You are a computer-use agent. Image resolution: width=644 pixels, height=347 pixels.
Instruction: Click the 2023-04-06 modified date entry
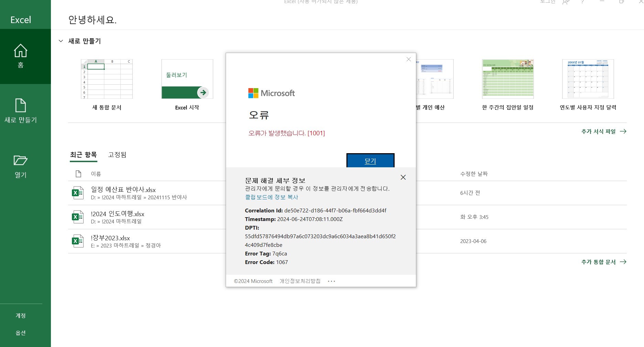pyautogui.click(x=473, y=241)
